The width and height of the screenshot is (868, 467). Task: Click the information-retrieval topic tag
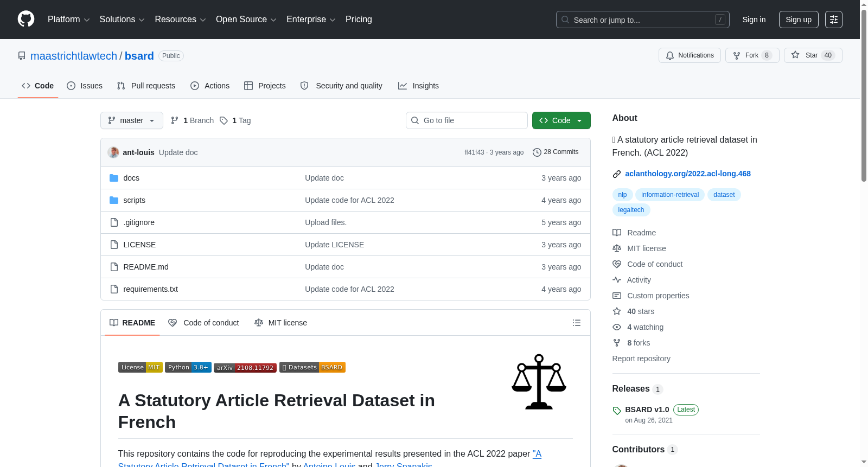pyautogui.click(x=670, y=195)
